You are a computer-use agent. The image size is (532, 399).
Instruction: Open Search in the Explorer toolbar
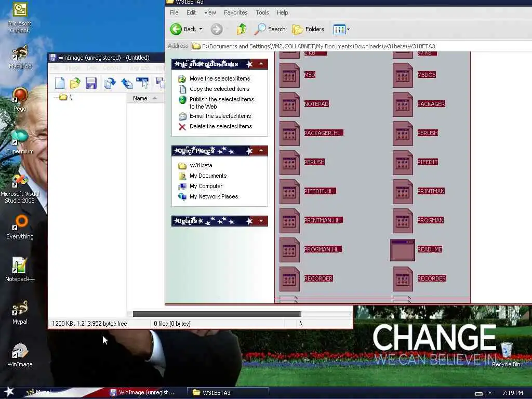(x=270, y=29)
